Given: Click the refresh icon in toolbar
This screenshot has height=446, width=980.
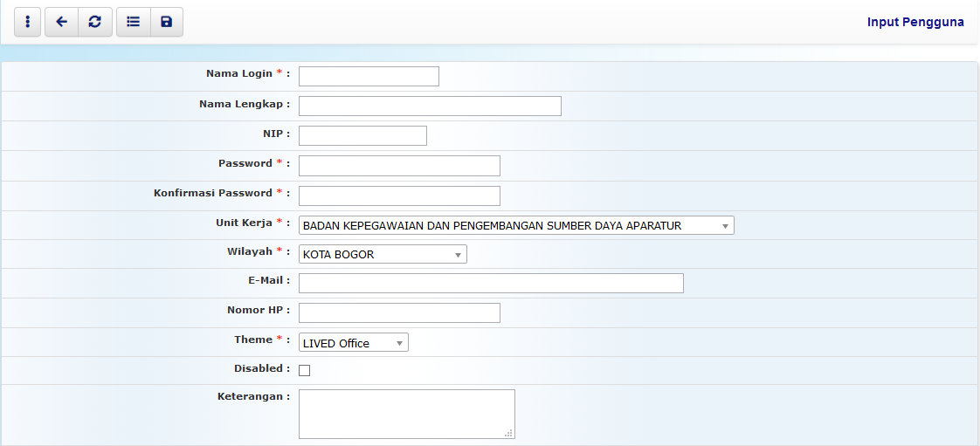Looking at the screenshot, I should click(95, 22).
